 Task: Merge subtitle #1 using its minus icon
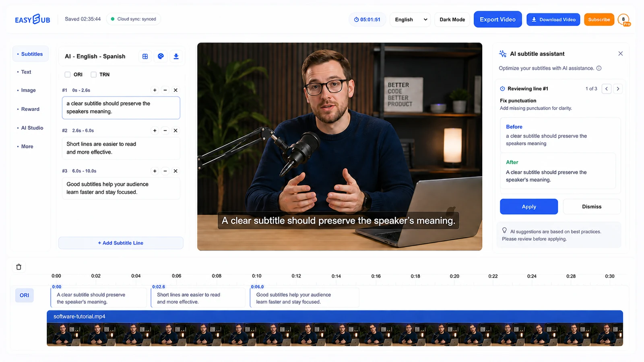click(x=165, y=90)
